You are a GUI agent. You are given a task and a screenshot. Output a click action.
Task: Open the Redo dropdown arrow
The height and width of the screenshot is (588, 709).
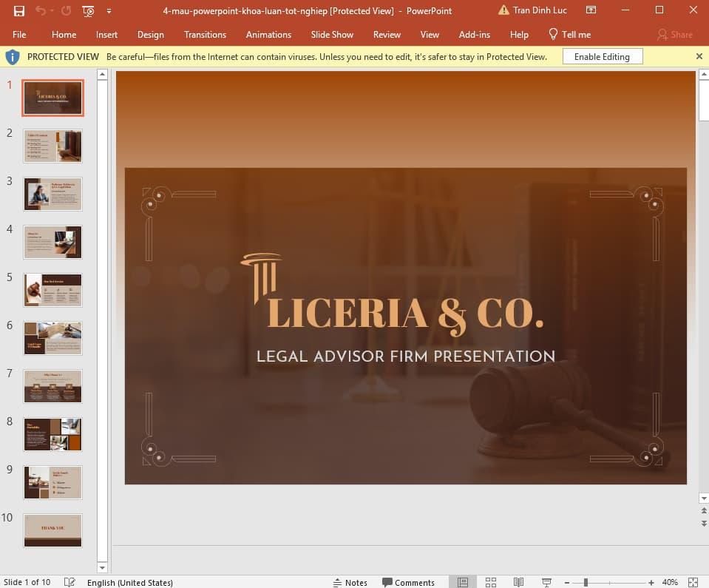click(52, 11)
